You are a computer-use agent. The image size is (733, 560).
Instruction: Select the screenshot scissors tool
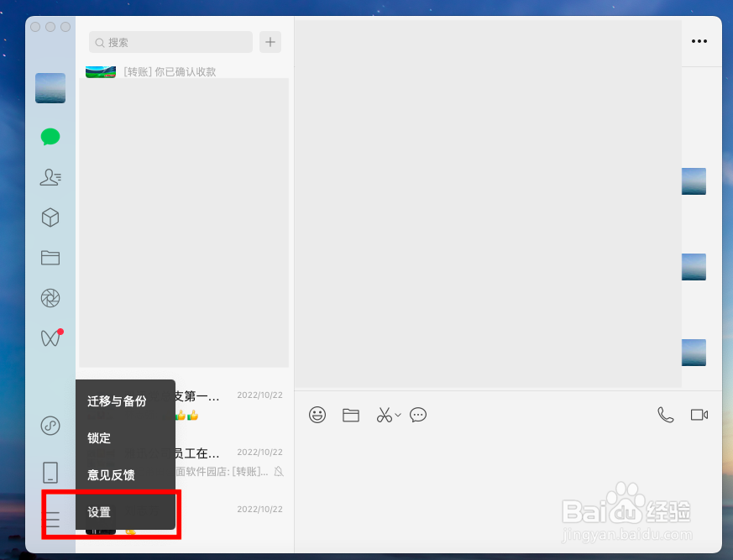[x=384, y=414]
